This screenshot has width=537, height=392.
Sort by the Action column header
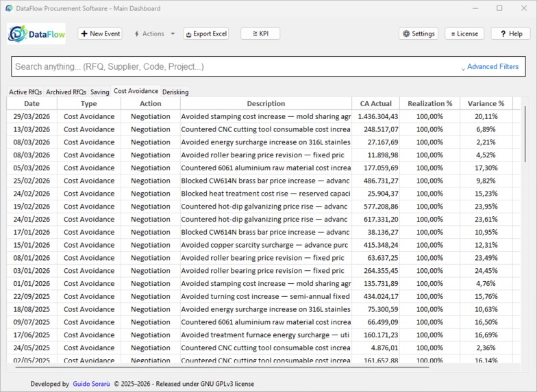click(x=151, y=104)
